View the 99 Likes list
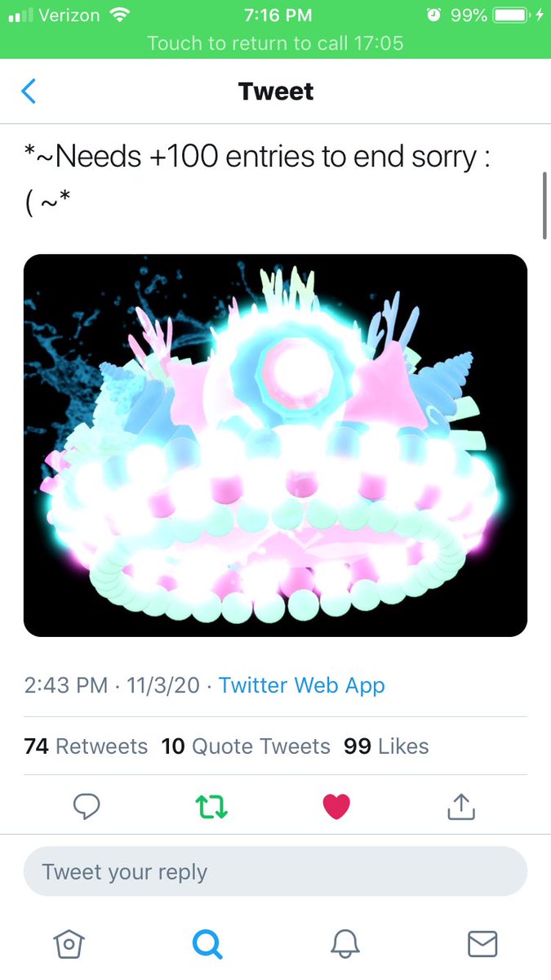Image resolution: width=551 pixels, height=980 pixels. pyautogui.click(x=386, y=746)
